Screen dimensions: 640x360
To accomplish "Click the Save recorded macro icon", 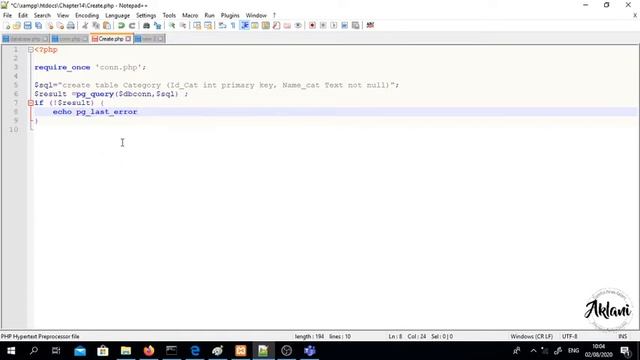I will point(356,26).
